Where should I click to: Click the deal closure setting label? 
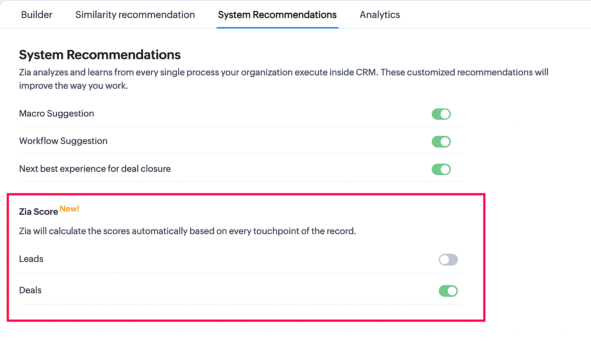tap(95, 169)
